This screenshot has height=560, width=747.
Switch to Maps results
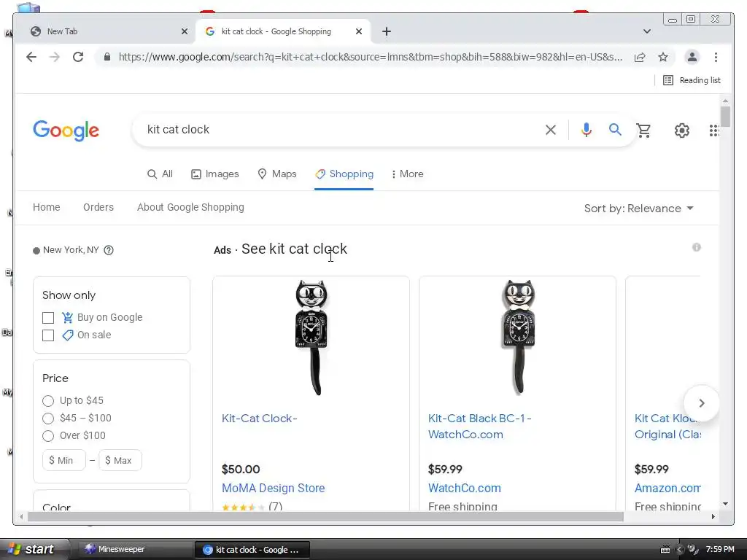point(276,174)
